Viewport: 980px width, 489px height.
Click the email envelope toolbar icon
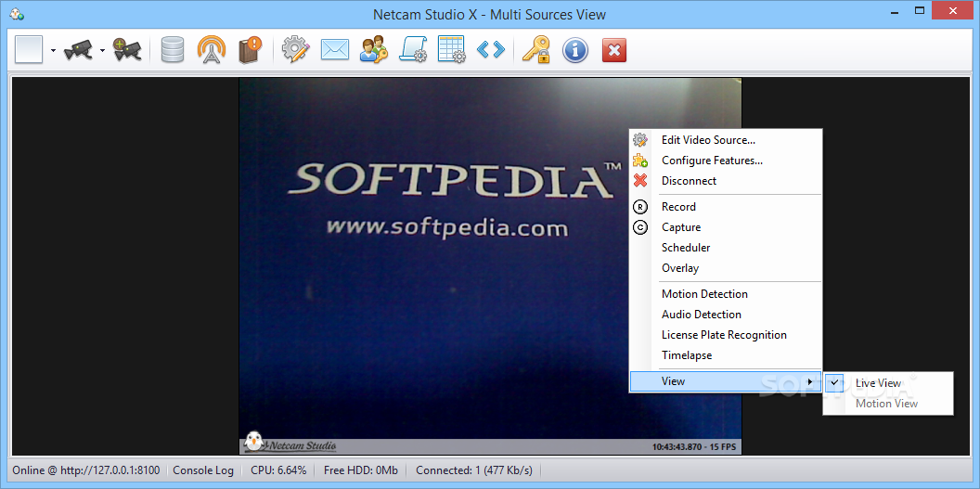click(x=335, y=49)
